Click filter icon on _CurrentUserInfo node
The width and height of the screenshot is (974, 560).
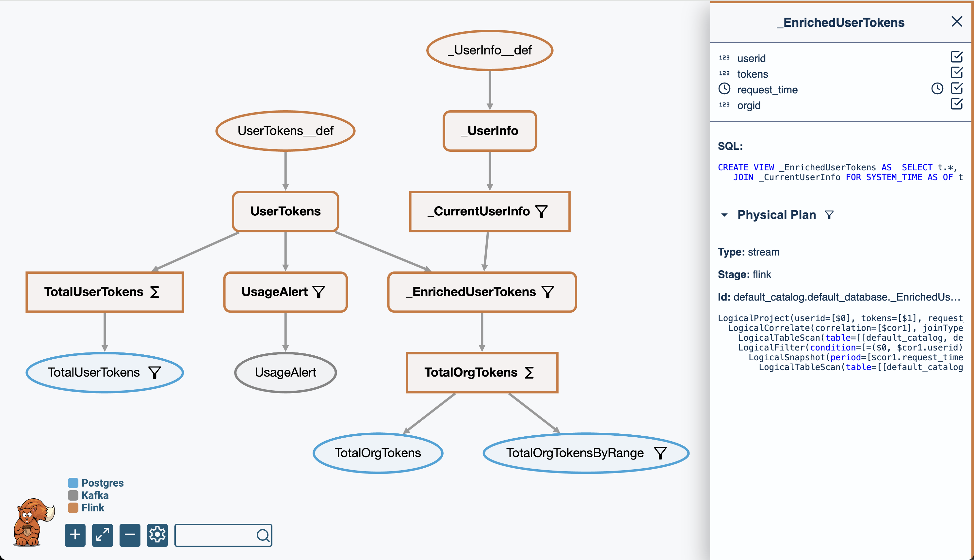(542, 211)
